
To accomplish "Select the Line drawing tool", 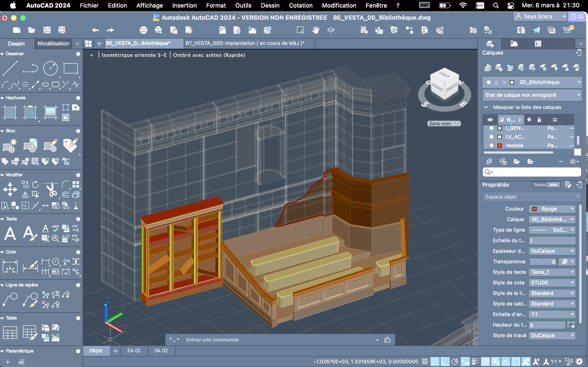I will 10,68.
